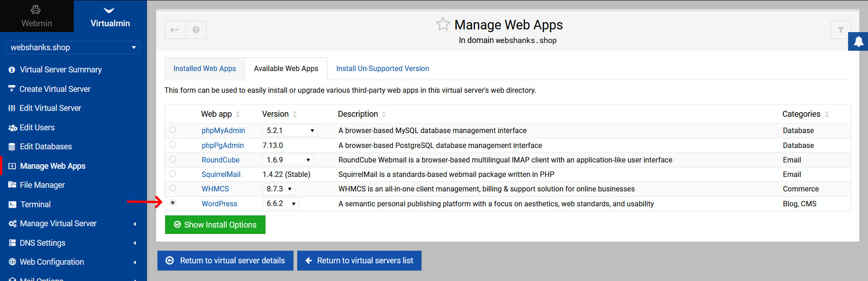Open Virtual Server Summary page

click(61, 70)
